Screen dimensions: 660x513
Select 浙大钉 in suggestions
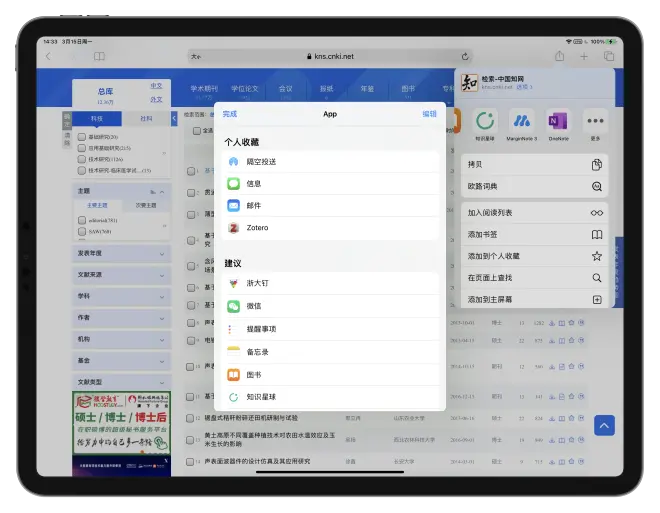coord(330,283)
